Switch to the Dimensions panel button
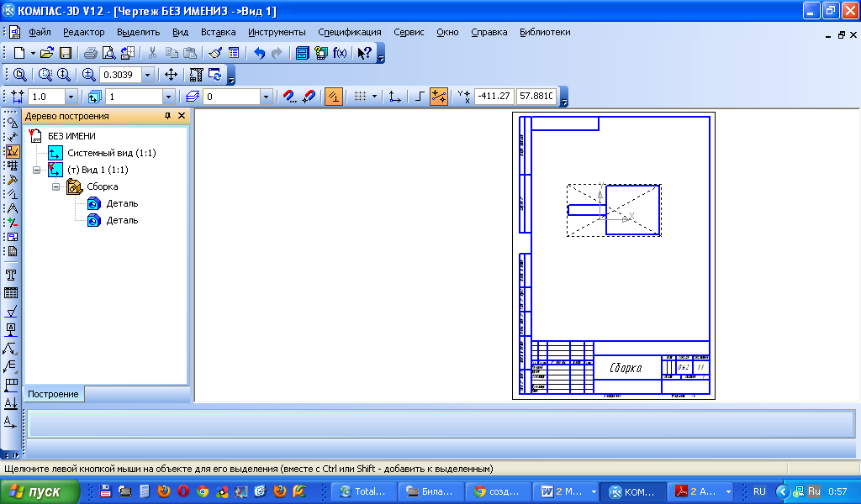Screen dimensions: 861x504 pos(13,137)
